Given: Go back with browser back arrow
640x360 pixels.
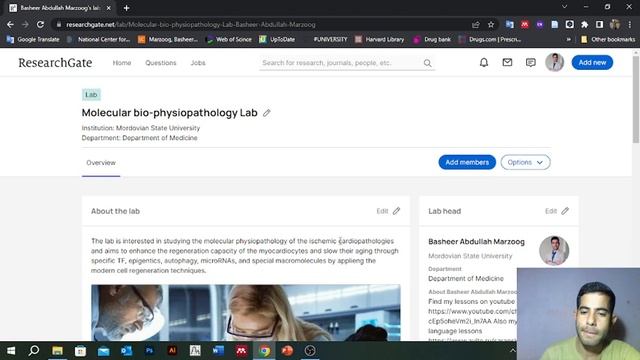Looking at the screenshot, I should (x=10, y=24).
